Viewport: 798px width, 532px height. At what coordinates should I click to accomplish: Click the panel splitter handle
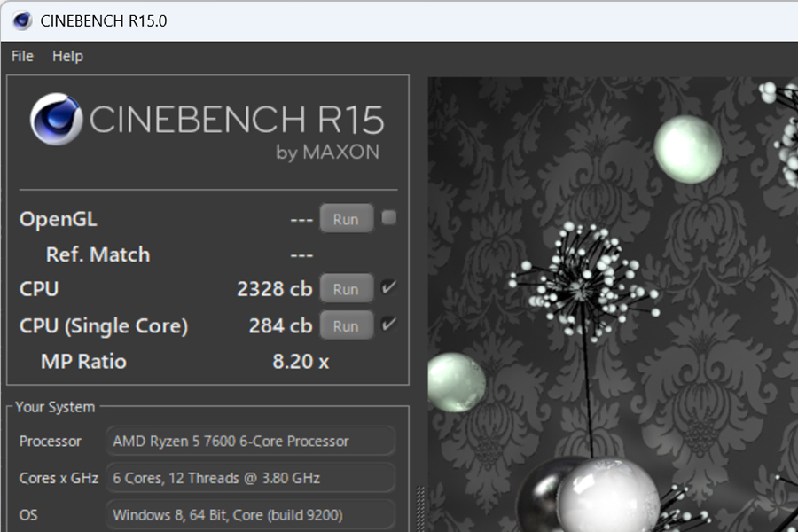[420, 509]
